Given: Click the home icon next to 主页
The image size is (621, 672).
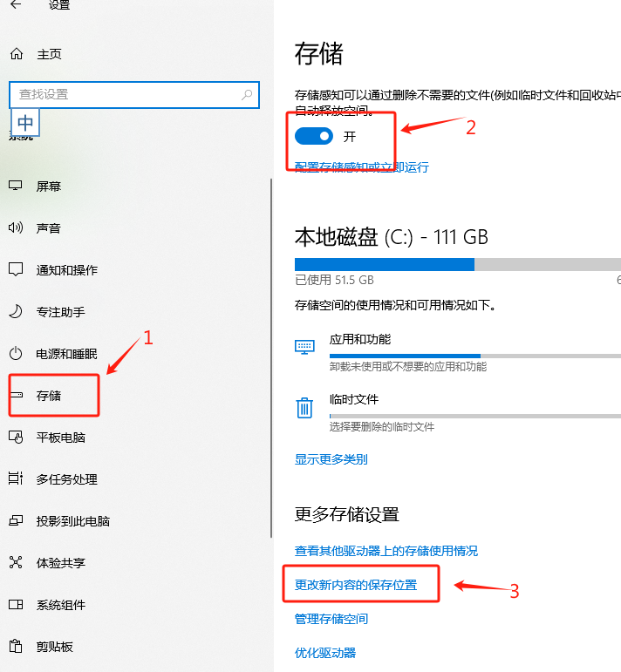Looking at the screenshot, I should [x=16, y=54].
